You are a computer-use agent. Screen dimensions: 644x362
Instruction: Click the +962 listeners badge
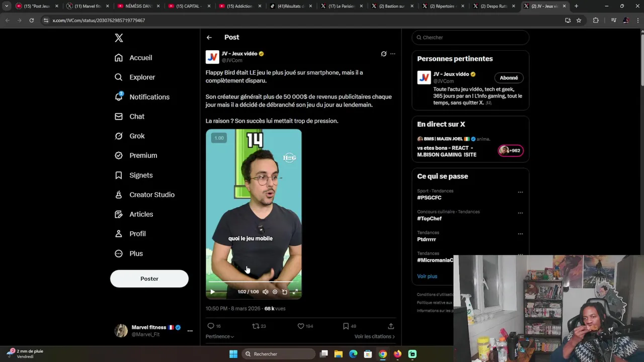[511, 150]
